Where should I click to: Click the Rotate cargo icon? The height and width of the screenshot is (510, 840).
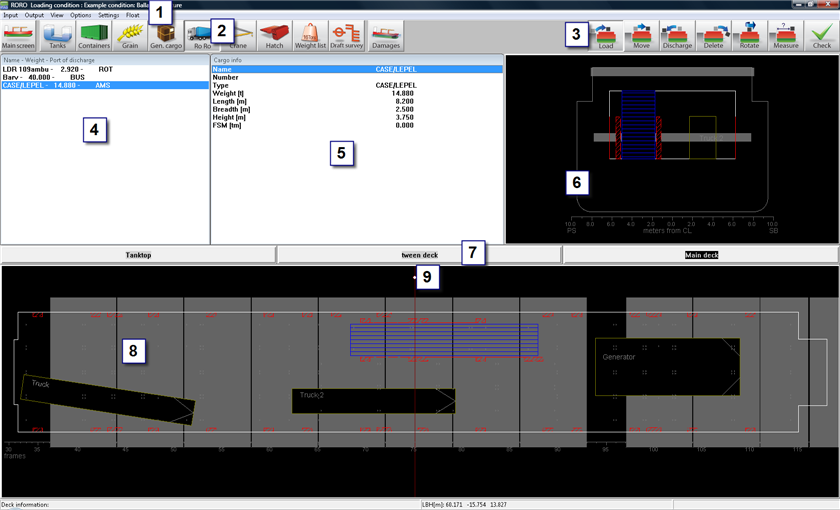[749, 36]
